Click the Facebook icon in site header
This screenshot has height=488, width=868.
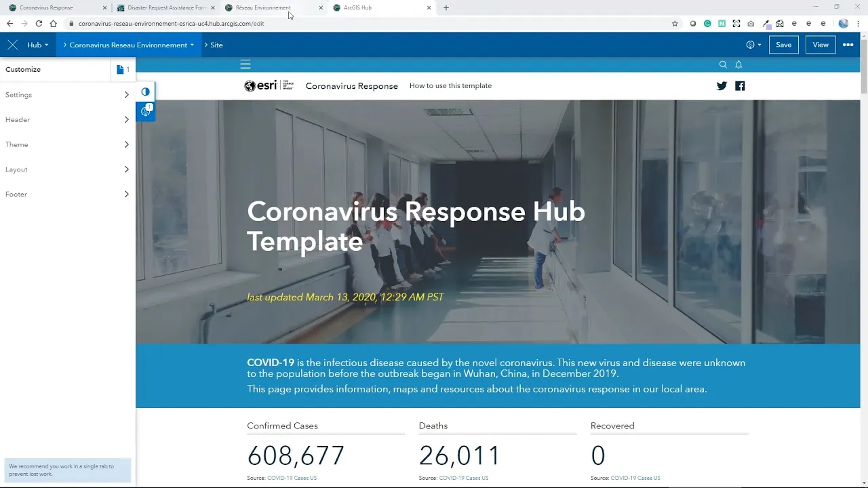[740, 86]
